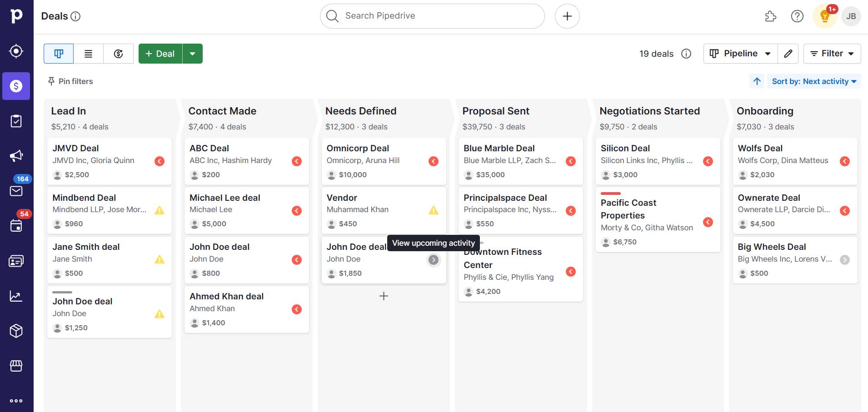Image resolution: width=868 pixels, height=412 pixels.
Task: Open Campaigns using the megaphone sidebar icon
Action: coord(16,155)
